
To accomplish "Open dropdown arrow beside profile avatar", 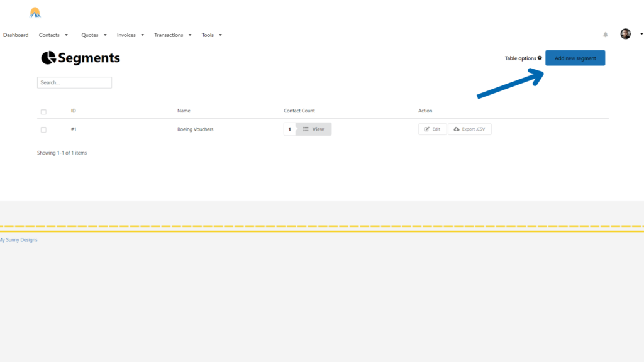I will (641, 34).
